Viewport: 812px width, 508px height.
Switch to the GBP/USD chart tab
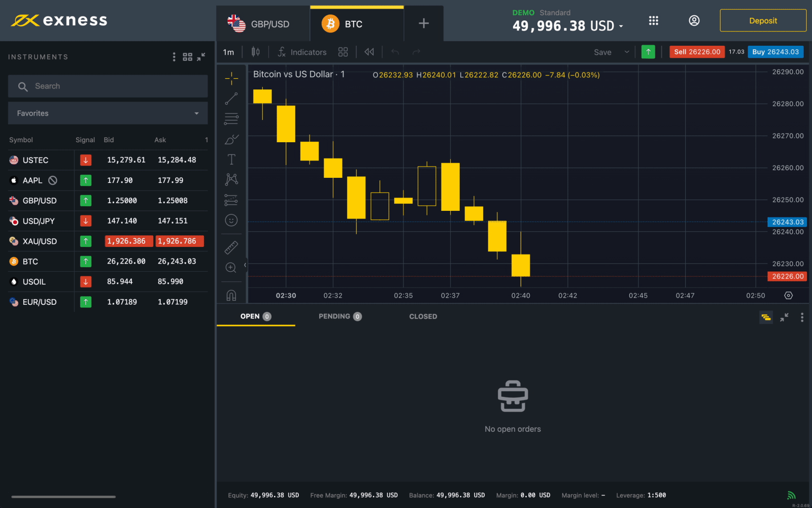[263, 24]
